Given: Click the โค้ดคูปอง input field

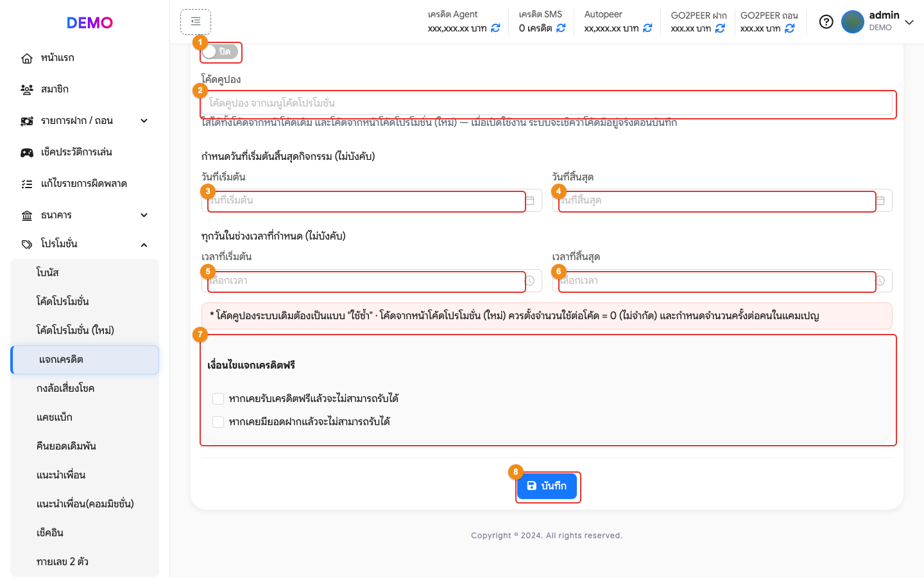Looking at the screenshot, I should [547, 103].
